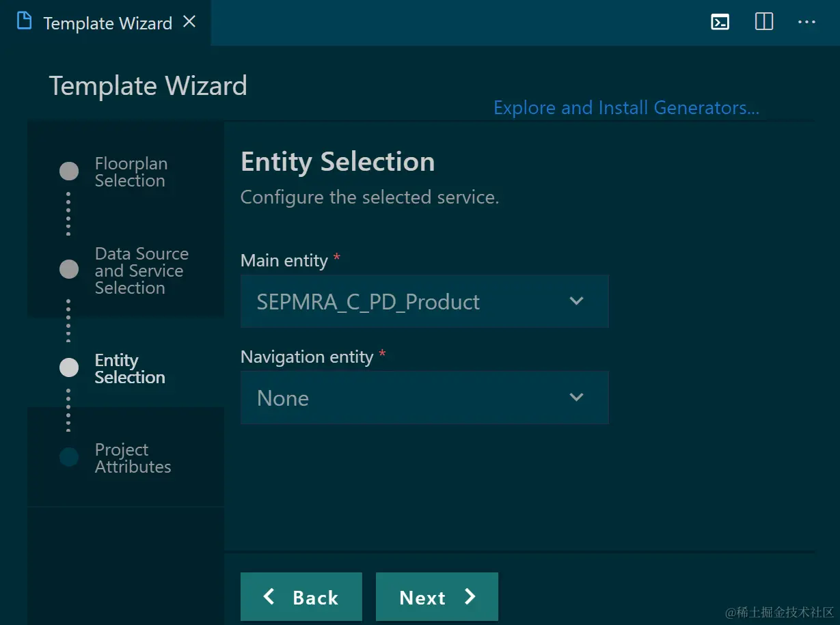
Task: Toggle the terminal panel icon
Action: click(x=720, y=22)
